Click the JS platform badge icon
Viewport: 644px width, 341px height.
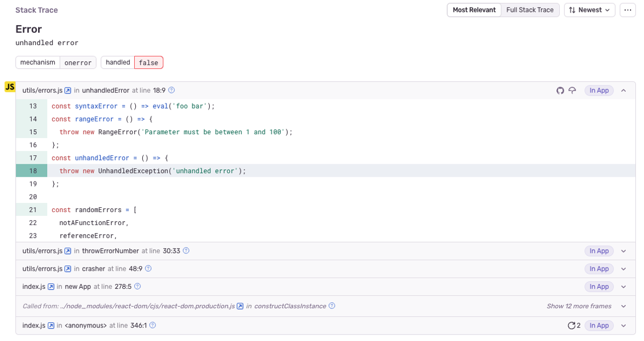10,87
